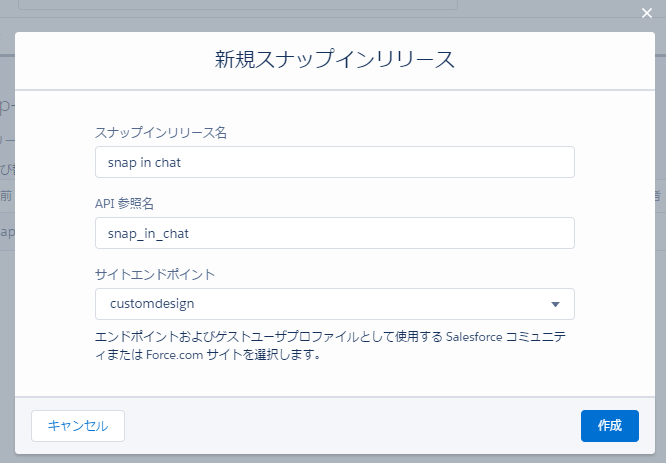Viewport: 666px width, 463px height.
Task: Click the サイトエンドポイント dropdown arrow
Action: 555,304
